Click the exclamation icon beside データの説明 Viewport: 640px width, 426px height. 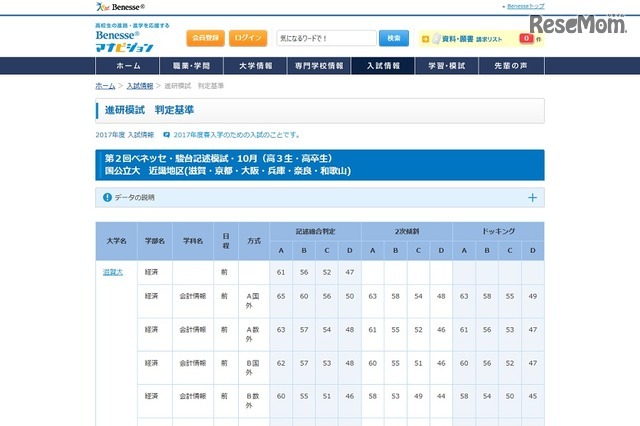[107, 197]
